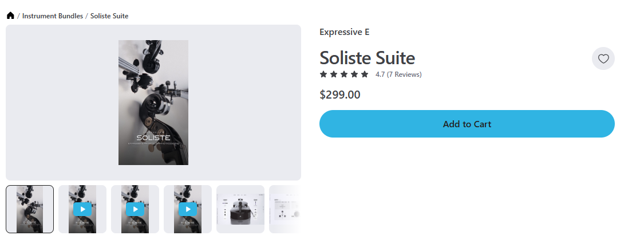
Task: Open Instrument Bundles breadcrumb
Action: point(53,16)
